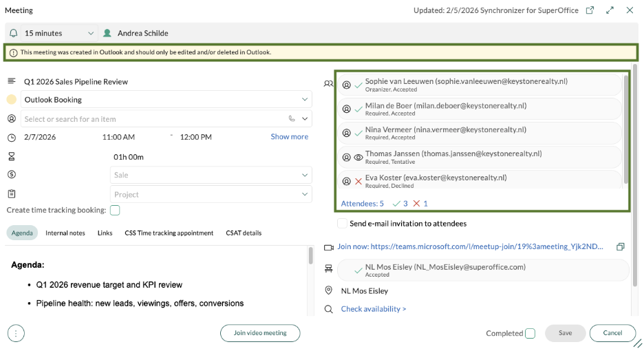Click the expand dialog arrows icon
This screenshot has width=644, height=351.
610,10
